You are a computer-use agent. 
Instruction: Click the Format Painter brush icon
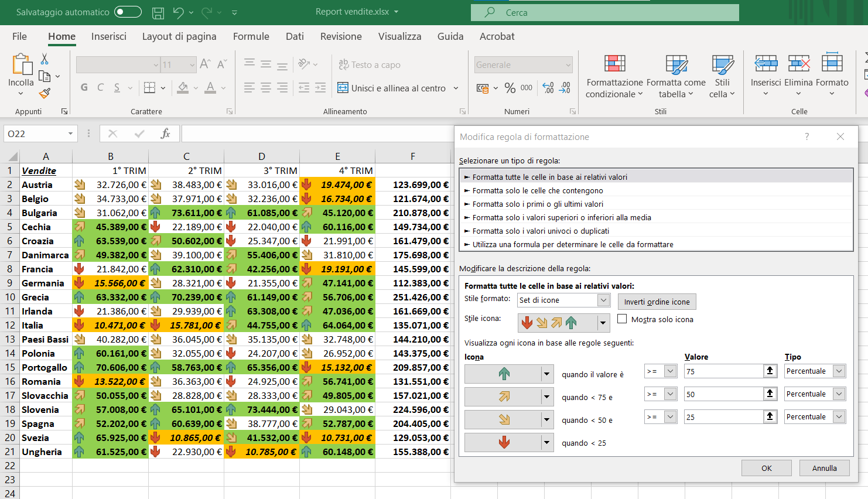45,93
